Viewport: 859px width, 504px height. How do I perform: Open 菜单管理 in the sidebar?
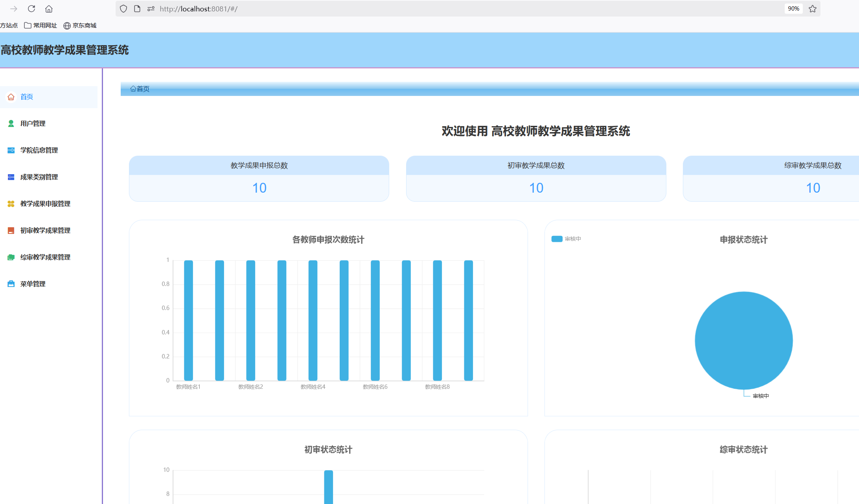pyautogui.click(x=33, y=284)
